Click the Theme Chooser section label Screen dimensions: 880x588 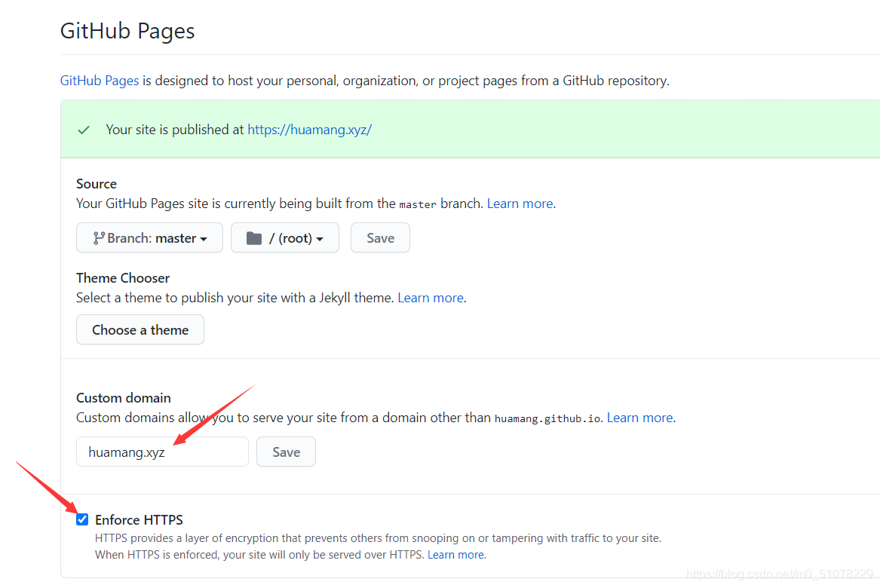pos(123,278)
